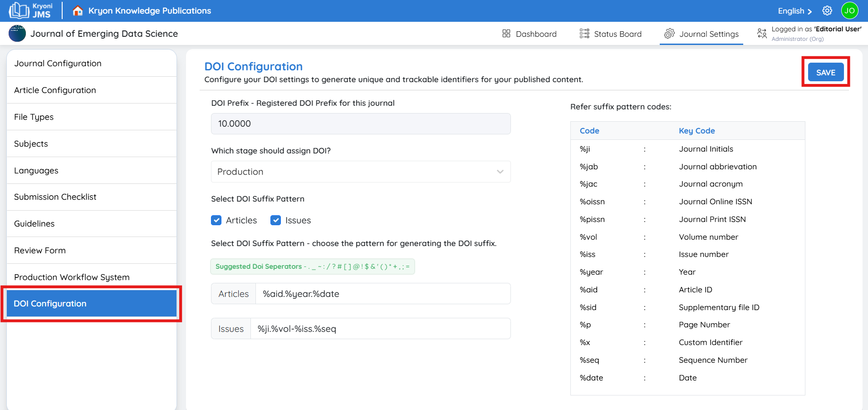Edit the Issues suffix pattern field
Image resolution: width=868 pixels, height=410 pixels.
380,329
